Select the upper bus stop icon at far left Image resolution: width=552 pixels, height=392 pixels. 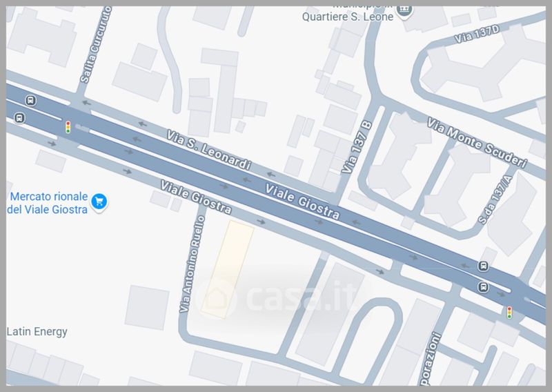(x=31, y=100)
